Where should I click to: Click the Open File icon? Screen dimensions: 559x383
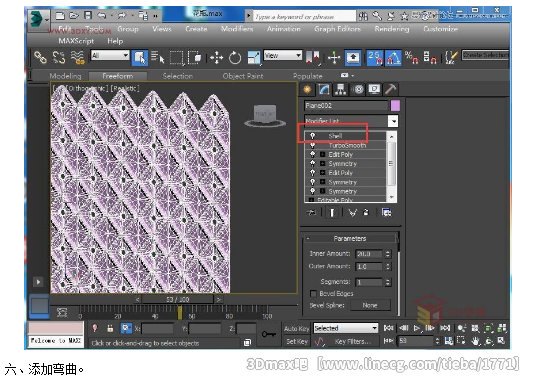click(x=74, y=15)
